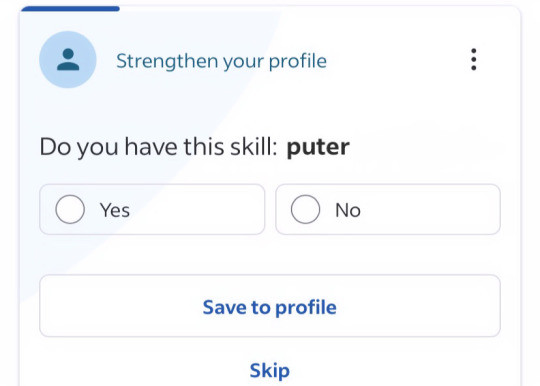Click the person silhouette in avatar circle
Image resolution: width=540 pixels, height=386 pixels.
coord(68,60)
